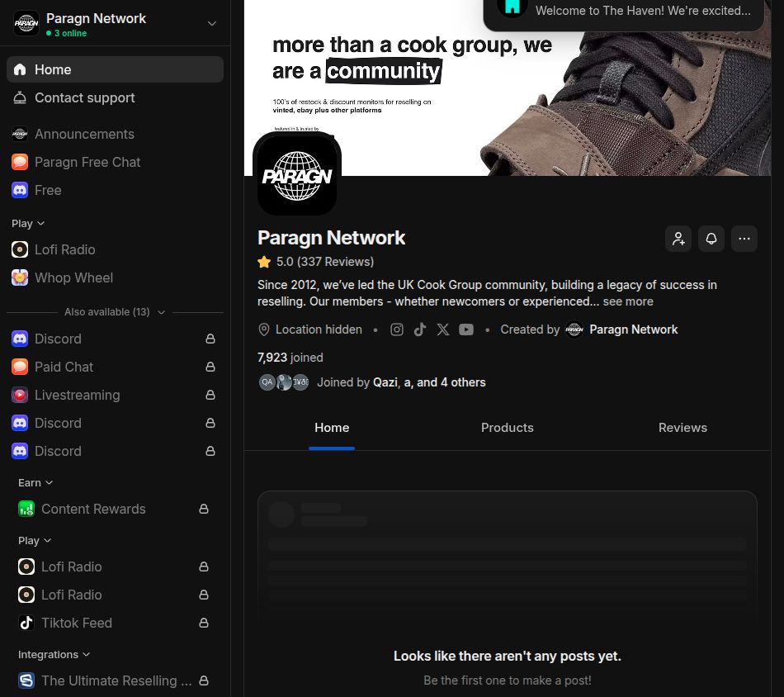784x697 pixels.
Task: Open the YouTube profile icon
Action: pos(466,330)
